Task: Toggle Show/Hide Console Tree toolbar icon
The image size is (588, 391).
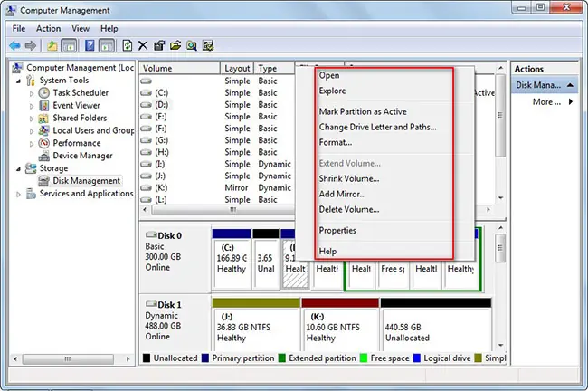Action: coord(69,46)
